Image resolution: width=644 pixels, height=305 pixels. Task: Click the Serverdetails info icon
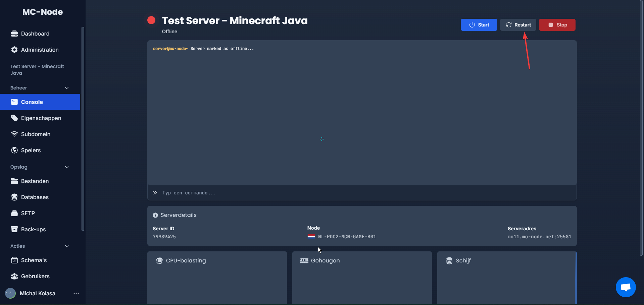(x=155, y=215)
